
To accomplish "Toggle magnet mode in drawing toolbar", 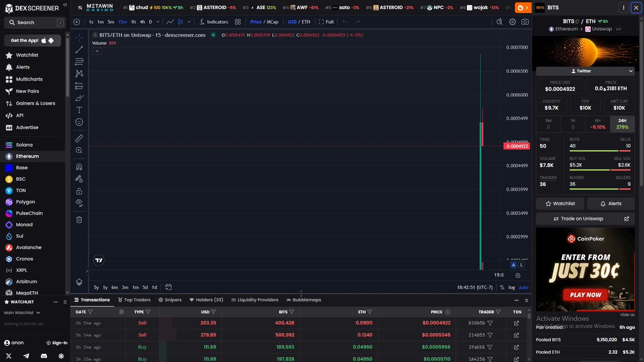I will (x=79, y=167).
